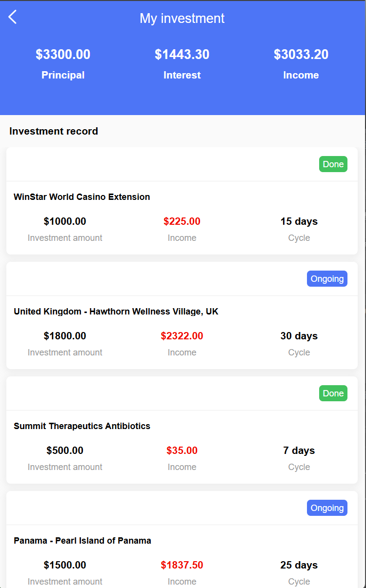Image resolution: width=366 pixels, height=588 pixels.
Task: Tap the $1000.00 investment amount on WinStar
Action: coord(65,221)
